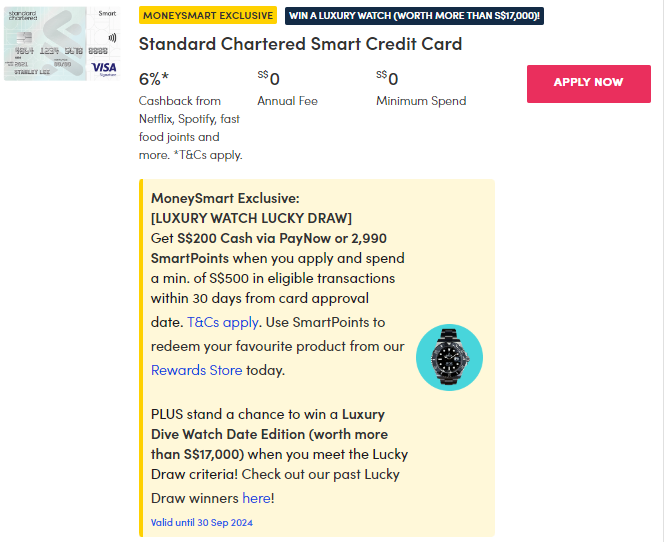This screenshot has height=542, width=664.
Task: Click the 'MoneySmart Exclusive:' promo heading
Action: tap(225, 198)
